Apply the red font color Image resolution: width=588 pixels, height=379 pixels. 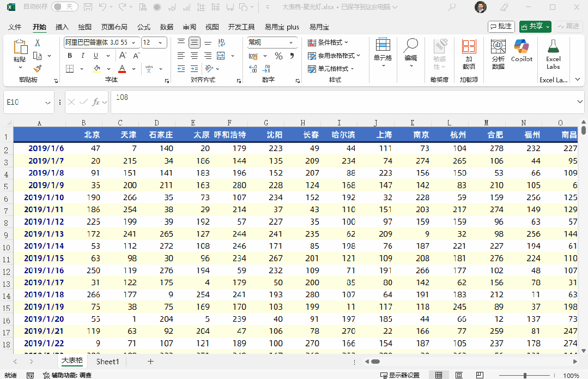coord(122,69)
